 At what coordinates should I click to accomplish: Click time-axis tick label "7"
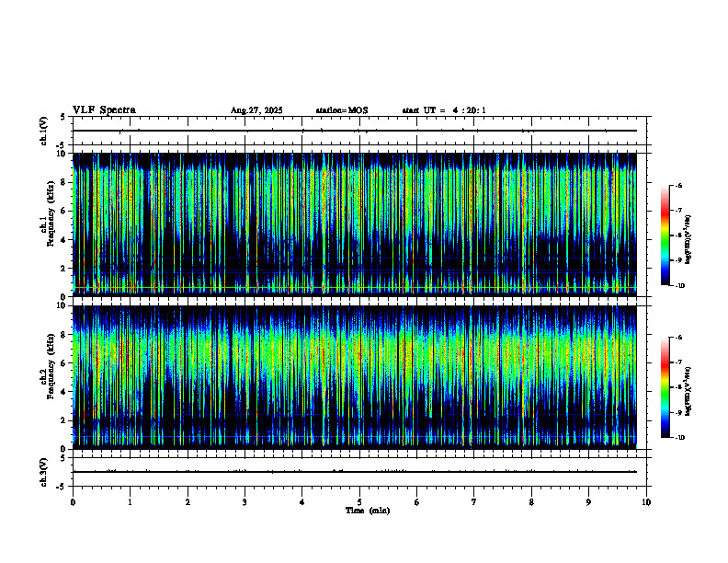tap(474, 502)
